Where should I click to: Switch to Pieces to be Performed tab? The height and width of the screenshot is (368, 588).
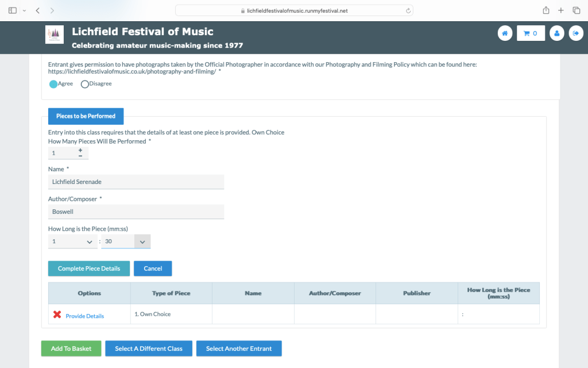point(86,116)
